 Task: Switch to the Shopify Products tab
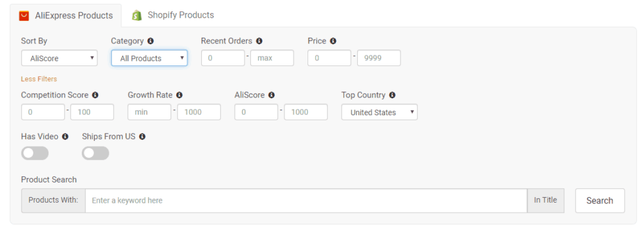[173, 15]
